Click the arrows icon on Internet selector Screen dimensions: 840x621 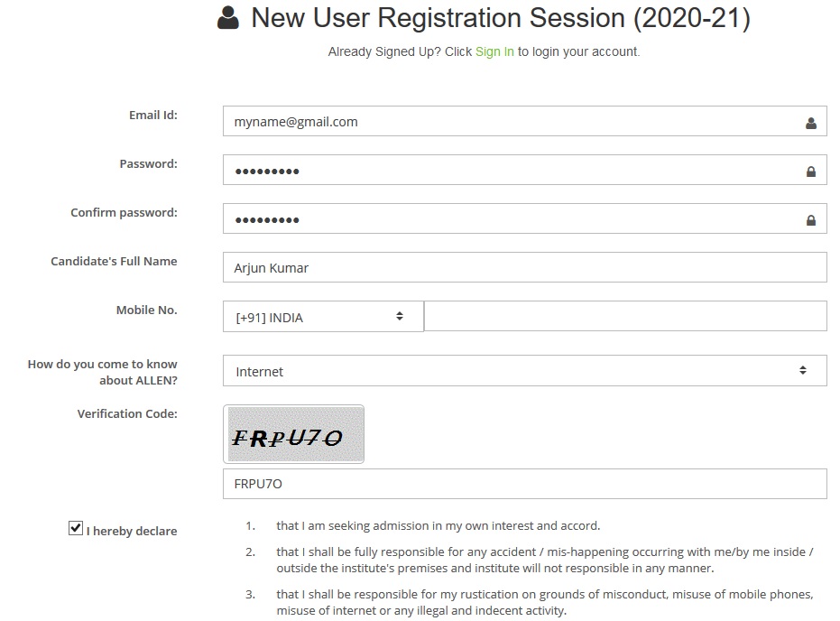click(x=802, y=370)
